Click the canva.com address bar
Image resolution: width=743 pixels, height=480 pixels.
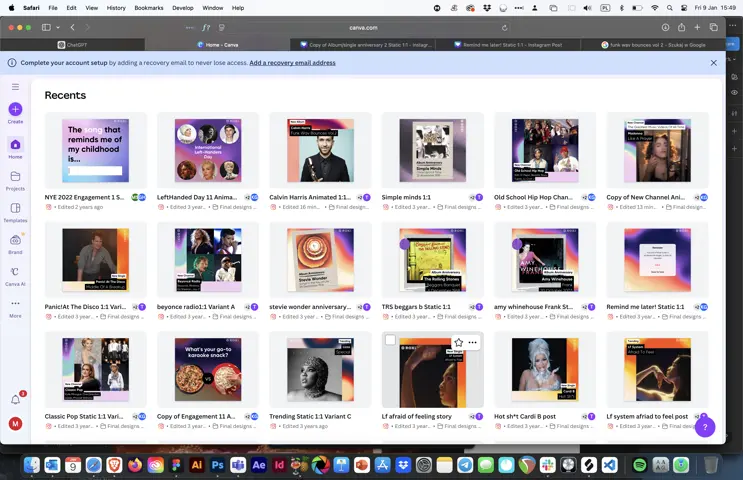pyautogui.click(x=365, y=27)
